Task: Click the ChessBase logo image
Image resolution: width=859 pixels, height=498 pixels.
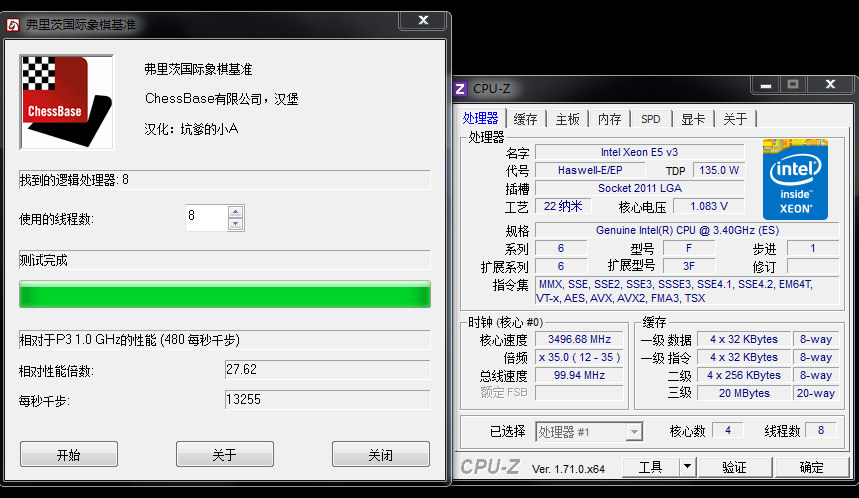Action: coord(66,101)
